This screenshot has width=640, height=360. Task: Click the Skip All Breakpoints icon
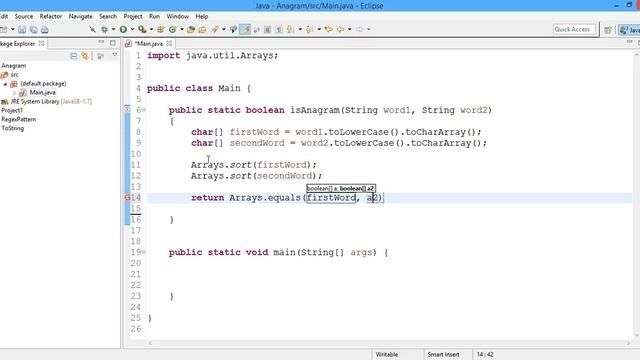click(x=93, y=29)
